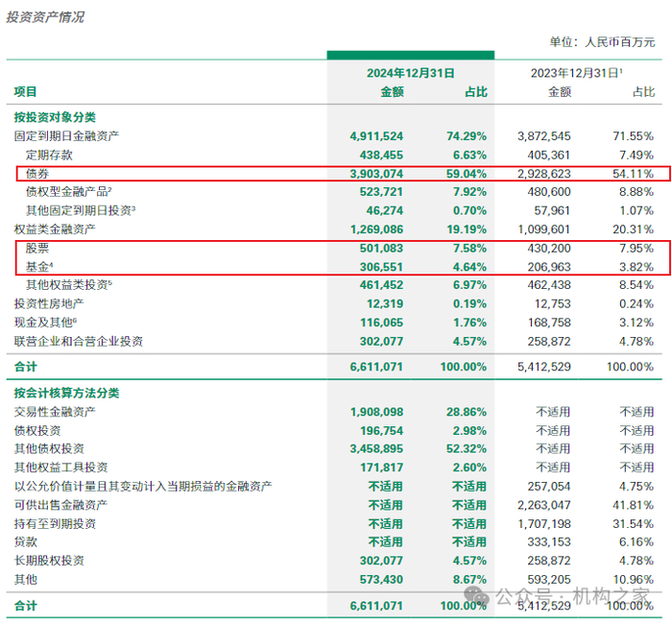Screen dimensions: 672x624
Task: Select the row label 以公允价值计量且其变动计入当期损益的金融资产
Action: pos(143,487)
